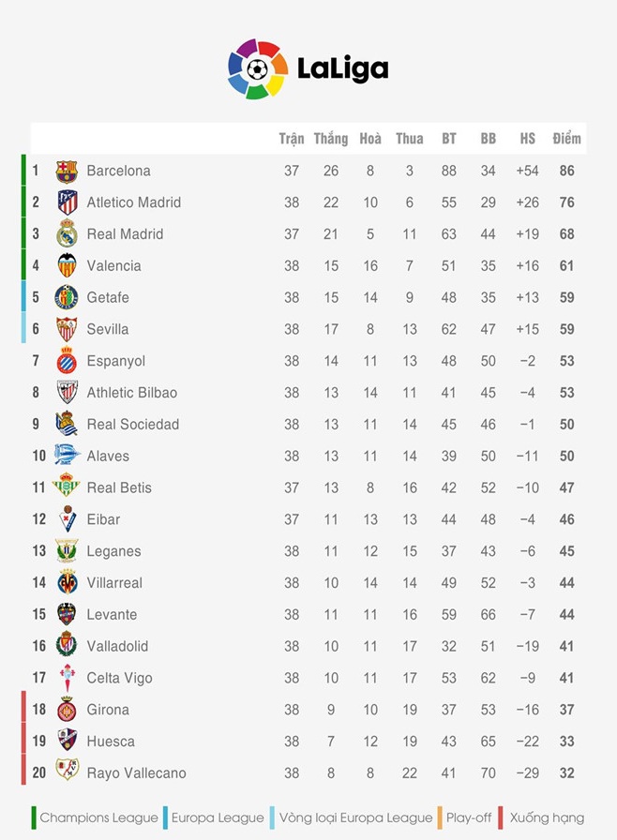Viewport: 617px width, 840px height.
Task: Click the Villarreal team name
Action: pyautogui.click(x=114, y=583)
